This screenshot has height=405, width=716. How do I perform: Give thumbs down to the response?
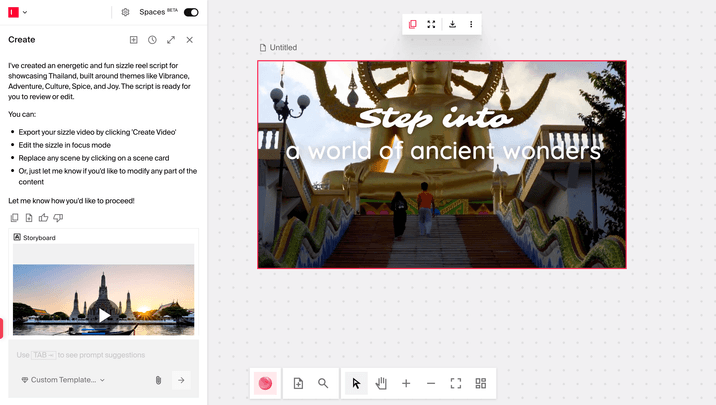[x=58, y=217]
